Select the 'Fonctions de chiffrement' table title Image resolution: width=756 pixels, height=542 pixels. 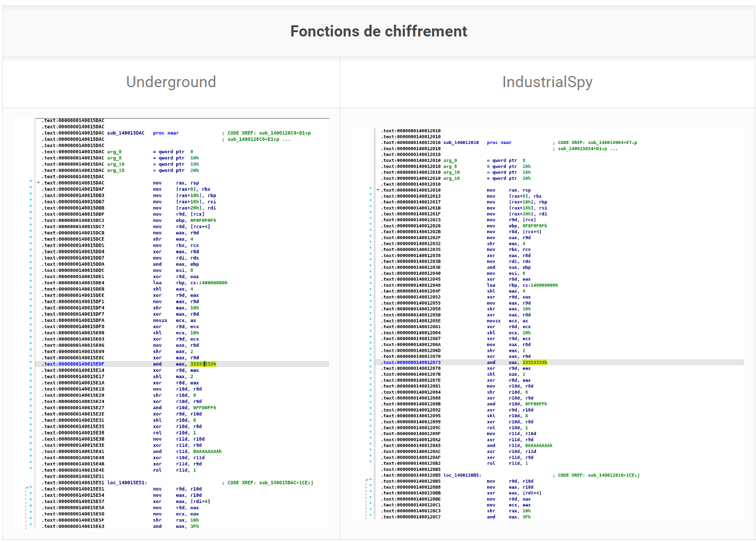tap(378, 32)
